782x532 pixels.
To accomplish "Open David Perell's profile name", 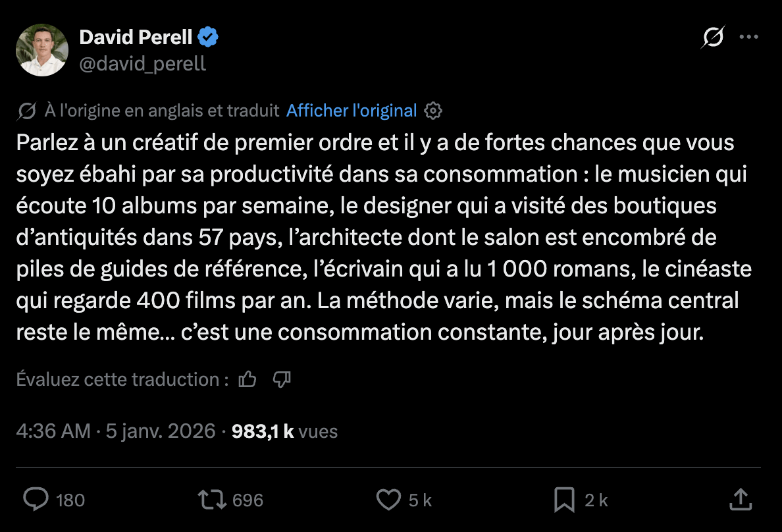I will (x=134, y=37).
